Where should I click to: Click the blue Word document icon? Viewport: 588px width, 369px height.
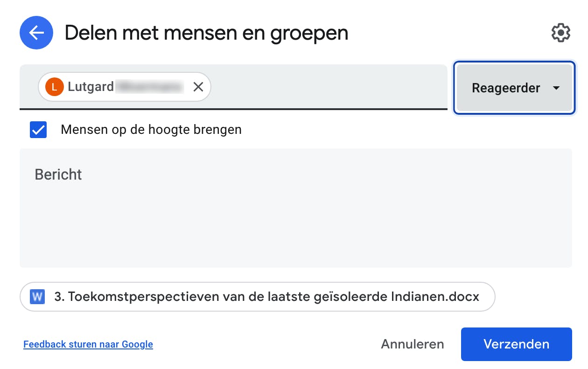click(37, 297)
